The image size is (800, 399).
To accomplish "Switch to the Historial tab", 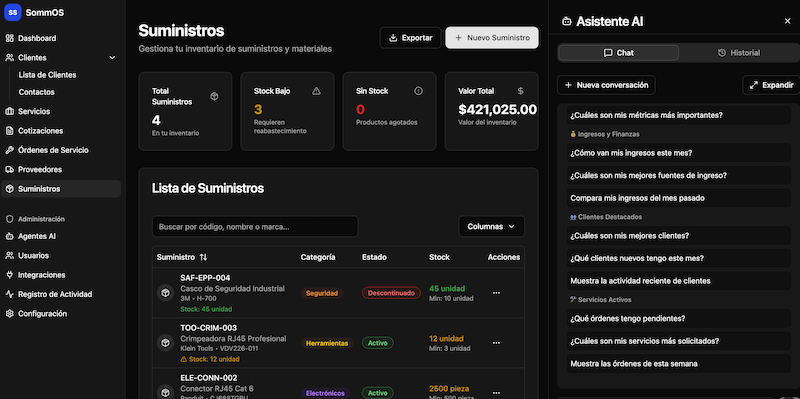I will tap(739, 53).
